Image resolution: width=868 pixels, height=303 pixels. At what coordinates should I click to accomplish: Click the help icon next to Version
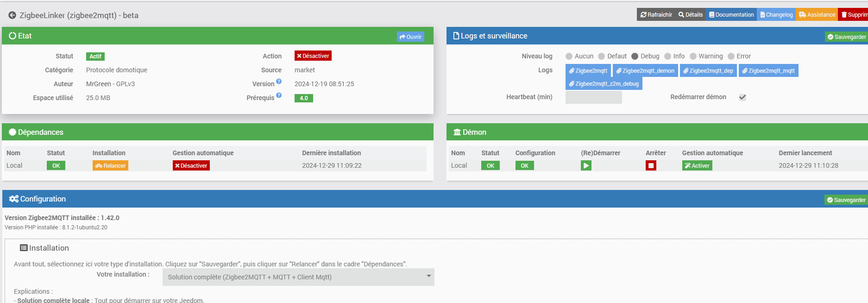click(279, 82)
